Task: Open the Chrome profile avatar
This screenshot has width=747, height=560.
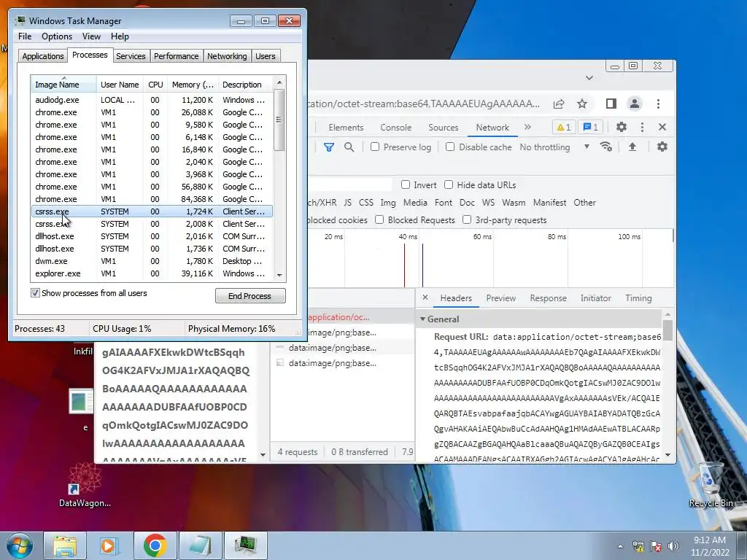Action: tap(635, 104)
